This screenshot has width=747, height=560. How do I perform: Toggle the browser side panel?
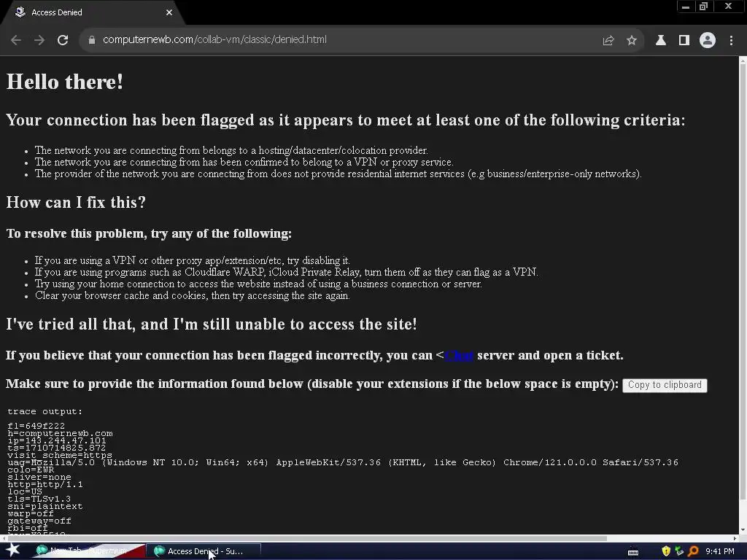pos(684,41)
